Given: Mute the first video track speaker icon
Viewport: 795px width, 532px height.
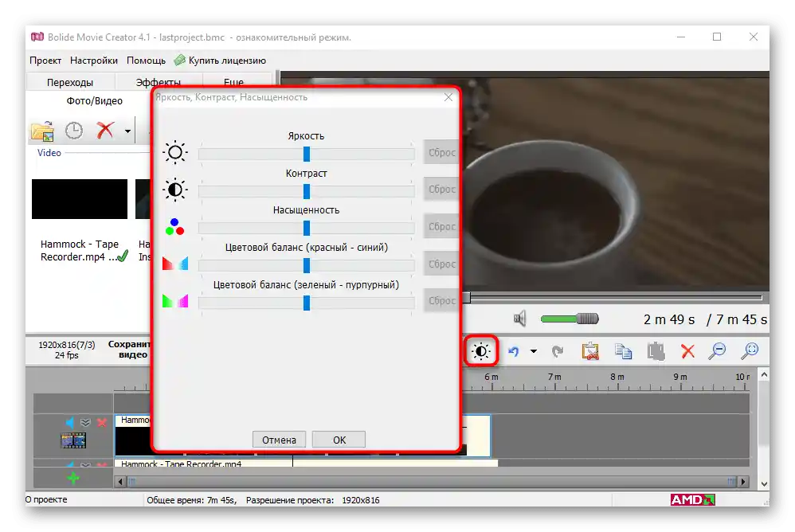Looking at the screenshot, I should click(70, 422).
